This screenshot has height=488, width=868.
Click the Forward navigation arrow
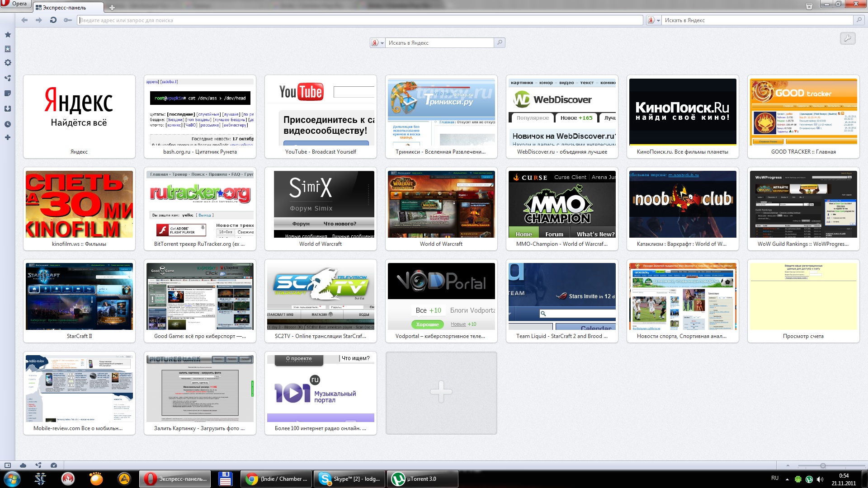coord(39,20)
